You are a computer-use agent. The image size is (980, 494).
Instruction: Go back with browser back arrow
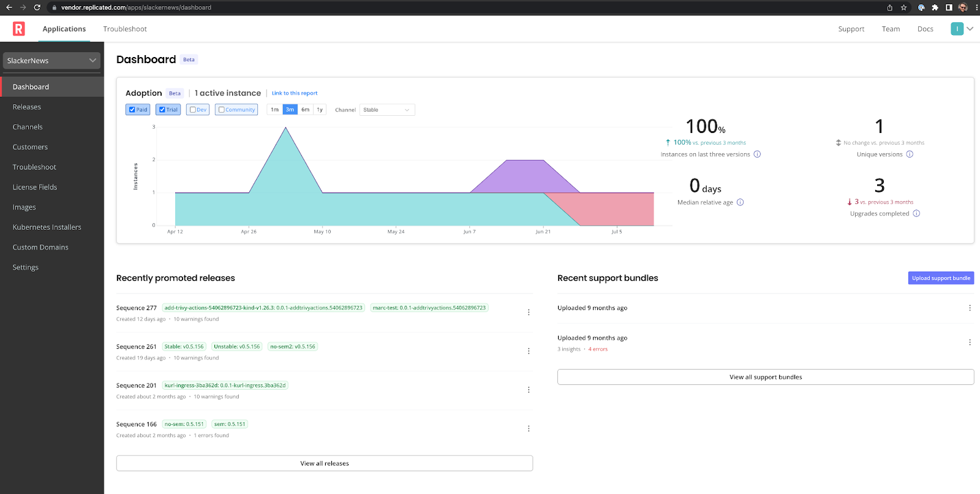pyautogui.click(x=9, y=7)
